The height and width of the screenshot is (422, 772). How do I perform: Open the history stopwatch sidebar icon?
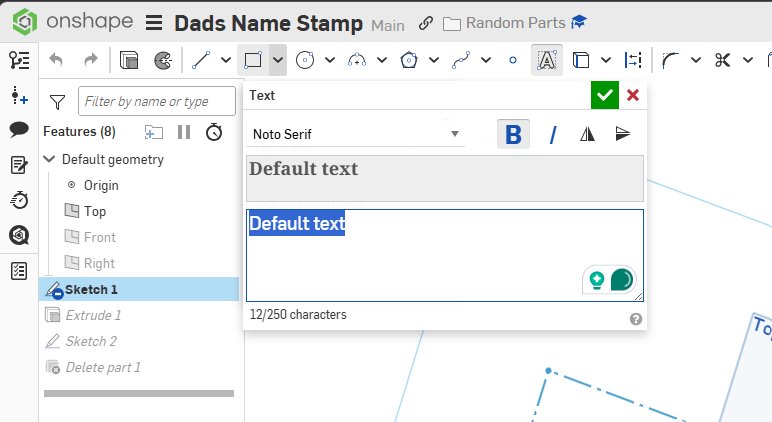[19, 200]
